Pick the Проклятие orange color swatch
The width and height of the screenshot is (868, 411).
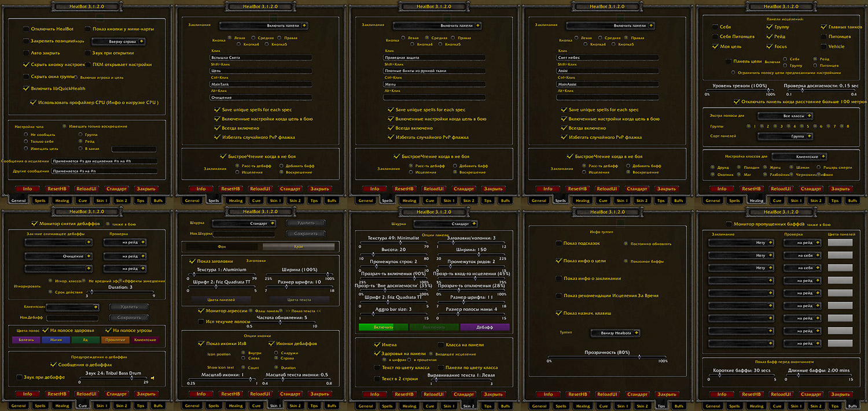click(x=116, y=340)
